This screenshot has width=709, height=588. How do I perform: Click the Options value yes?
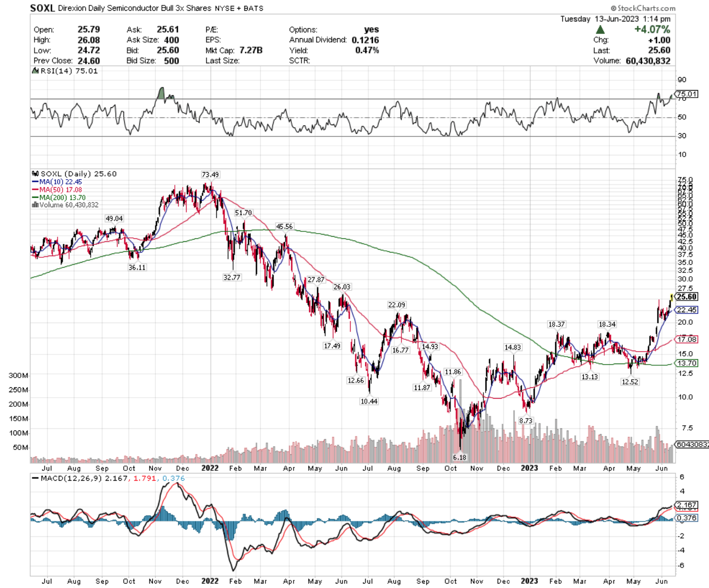click(371, 30)
